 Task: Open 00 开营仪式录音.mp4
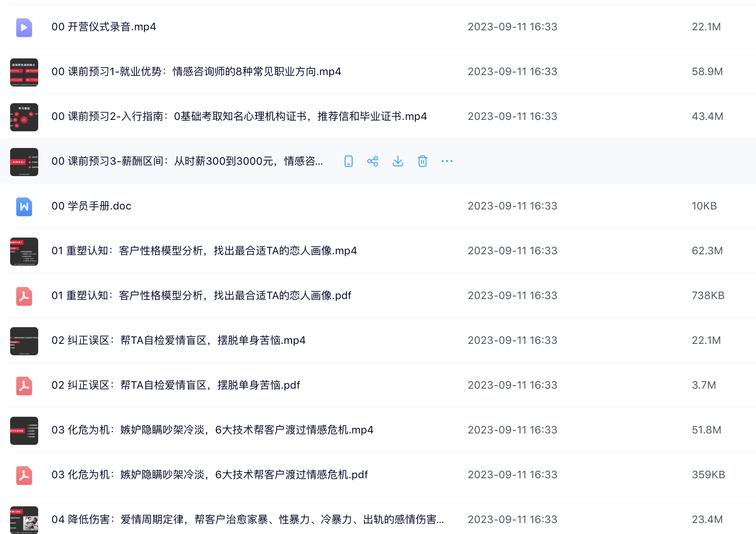click(104, 27)
